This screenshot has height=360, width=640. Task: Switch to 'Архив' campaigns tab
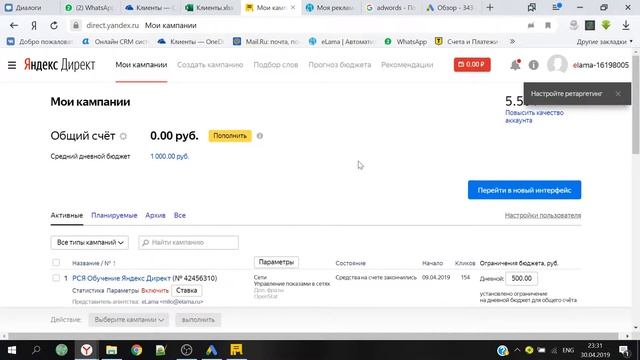pos(156,216)
